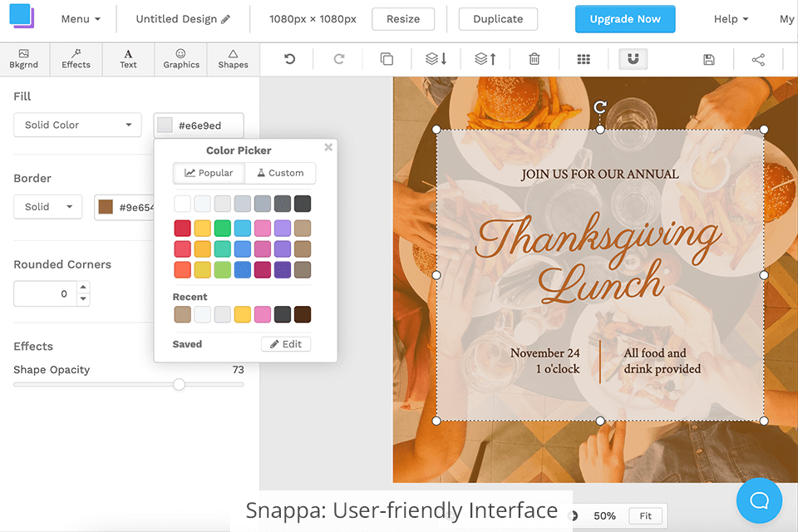Redo the last action
Screen dimensions: 798x532
click(x=339, y=59)
